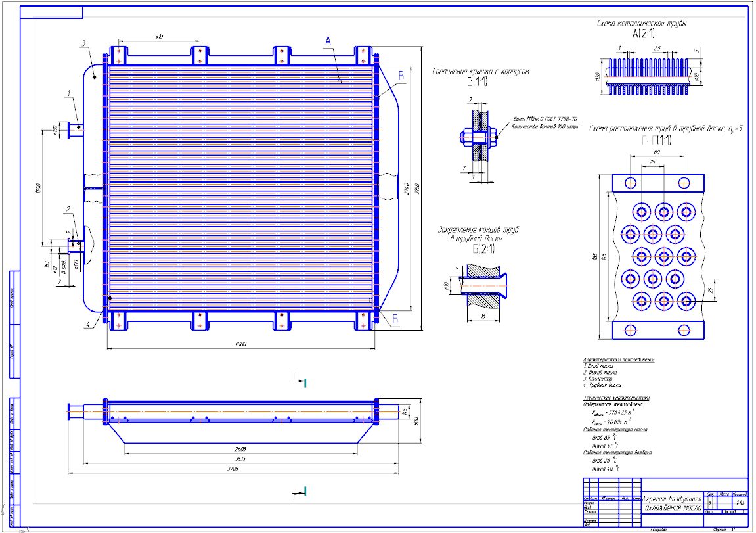Select the '910' dimension above main view
Image resolution: width=756 pixels, height=533 pixels.
(x=159, y=37)
